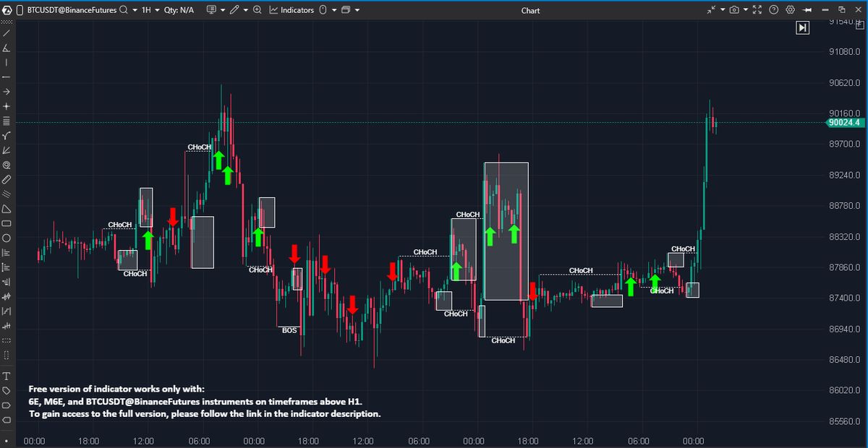Toggle the link panel icon beside symbol
868x448 pixels.
pos(20,10)
